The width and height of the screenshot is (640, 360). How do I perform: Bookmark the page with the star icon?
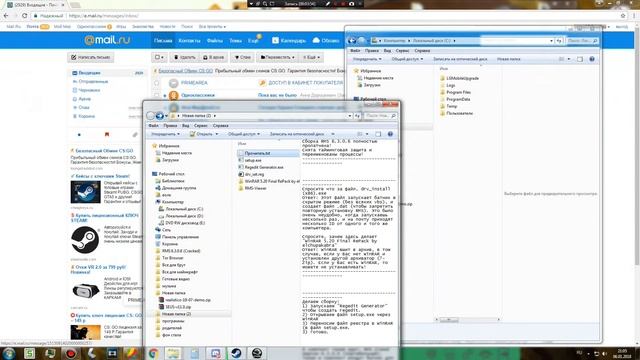tap(623, 16)
